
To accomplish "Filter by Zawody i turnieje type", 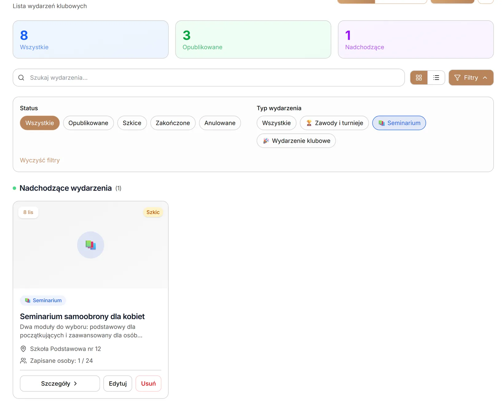I will tap(334, 123).
